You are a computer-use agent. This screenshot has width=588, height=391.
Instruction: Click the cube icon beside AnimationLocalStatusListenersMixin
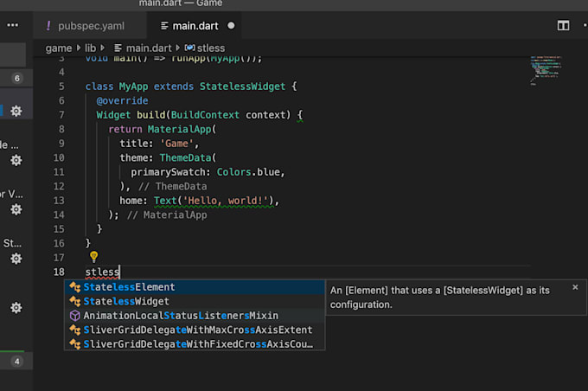pyautogui.click(x=75, y=316)
